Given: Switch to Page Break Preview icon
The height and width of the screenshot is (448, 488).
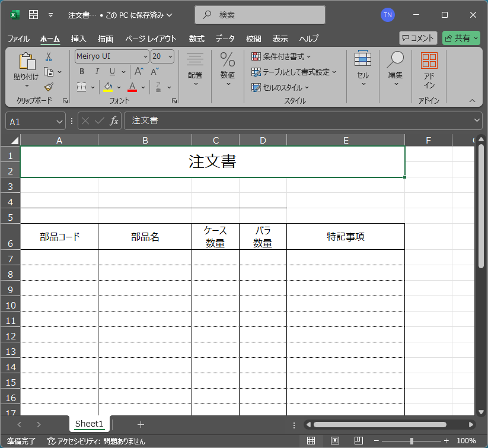Looking at the screenshot, I should point(359,440).
